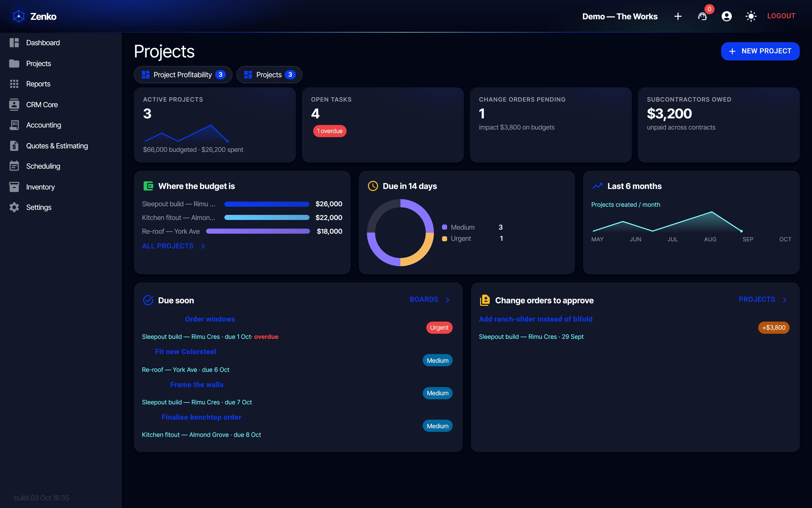Click the chevron next to BOARDS

tap(448, 300)
